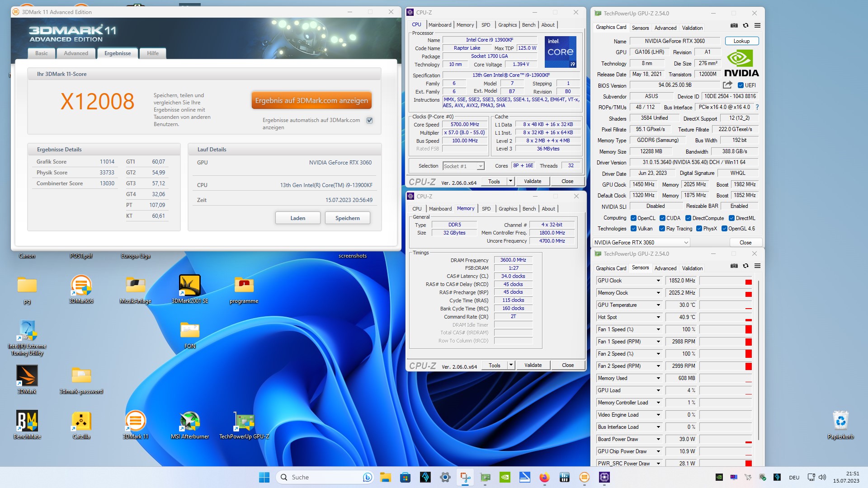Toggle automatic result display on 3DMark.com
This screenshot has width=868, height=488.
click(370, 120)
